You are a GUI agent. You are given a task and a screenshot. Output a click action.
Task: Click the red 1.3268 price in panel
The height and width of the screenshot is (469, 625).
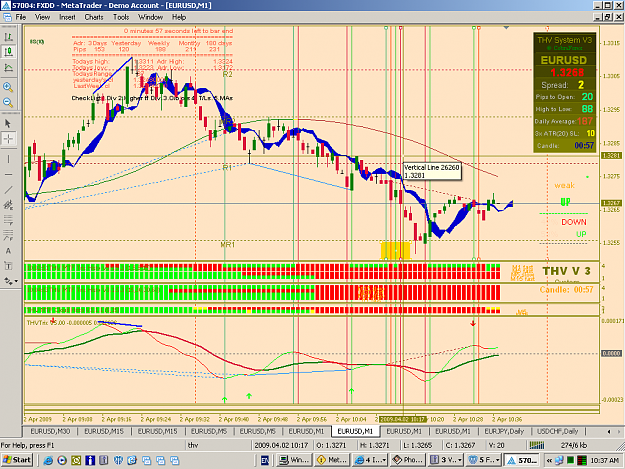567,73
